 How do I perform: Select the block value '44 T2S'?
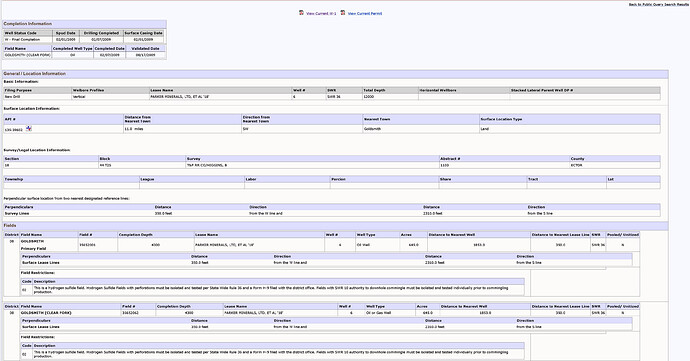tap(142, 165)
